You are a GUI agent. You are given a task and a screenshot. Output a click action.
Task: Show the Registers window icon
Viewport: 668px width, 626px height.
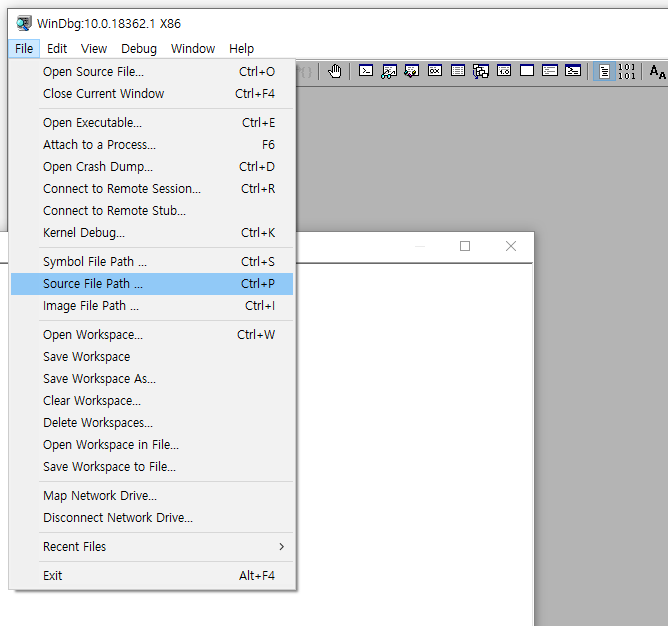tap(435, 71)
